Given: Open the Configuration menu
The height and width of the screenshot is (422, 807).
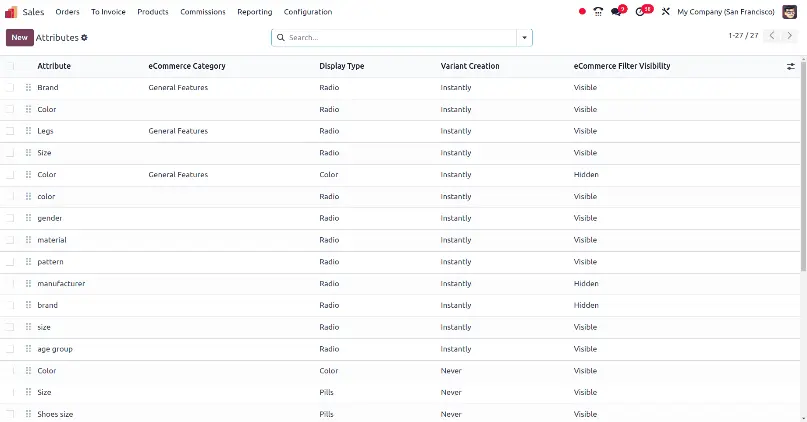Looking at the screenshot, I should [x=308, y=12].
